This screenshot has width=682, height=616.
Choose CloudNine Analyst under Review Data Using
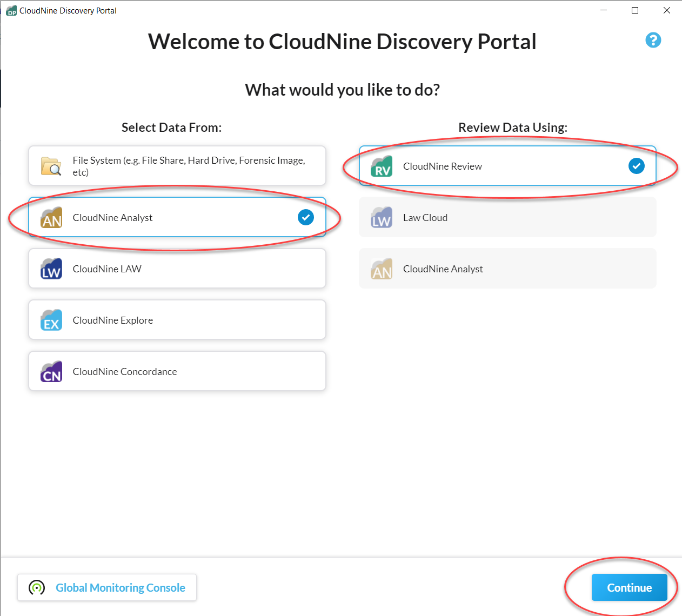[x=507, y=269]
